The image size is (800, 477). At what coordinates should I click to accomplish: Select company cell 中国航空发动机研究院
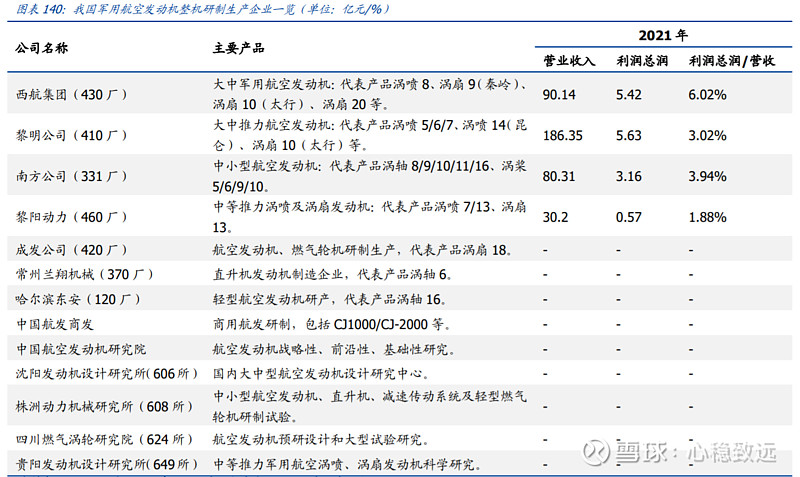(x=81, y=349)
